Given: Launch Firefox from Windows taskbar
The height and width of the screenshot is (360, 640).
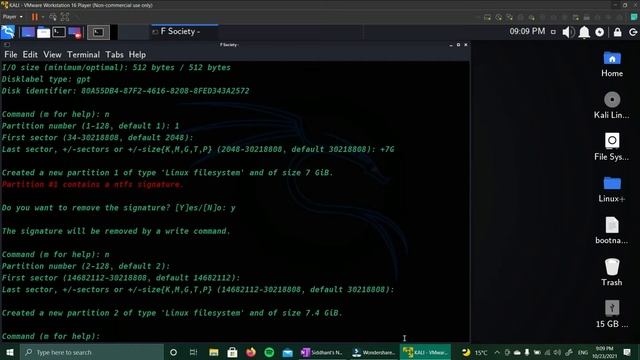Looking at the screenshot, I should pyautogui.click(x=251, y=352).
